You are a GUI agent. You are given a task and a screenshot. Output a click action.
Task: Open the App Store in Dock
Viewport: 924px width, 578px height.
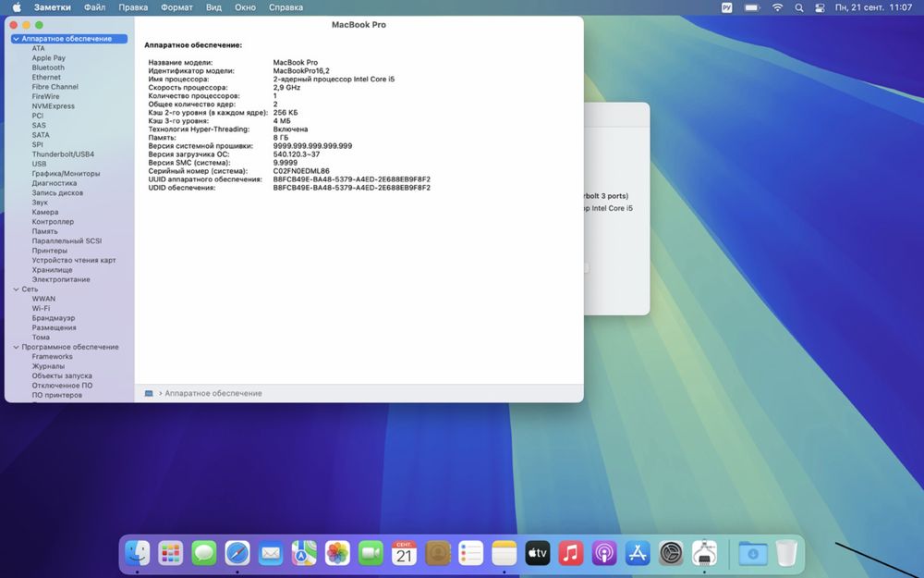coord(638,553)
